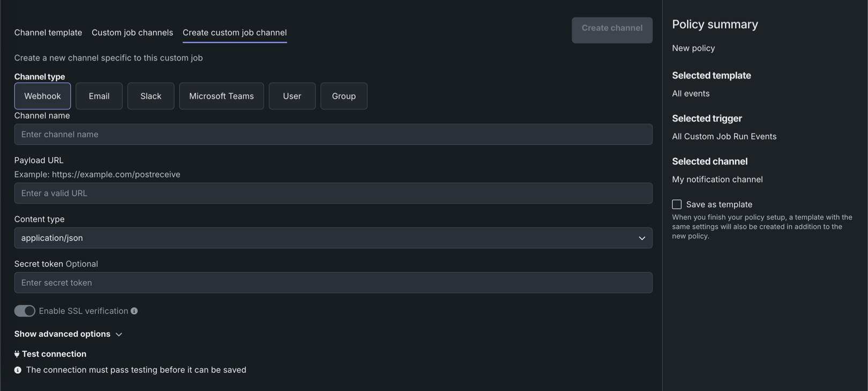Select the Create custom job channel tab

point(235,33)
